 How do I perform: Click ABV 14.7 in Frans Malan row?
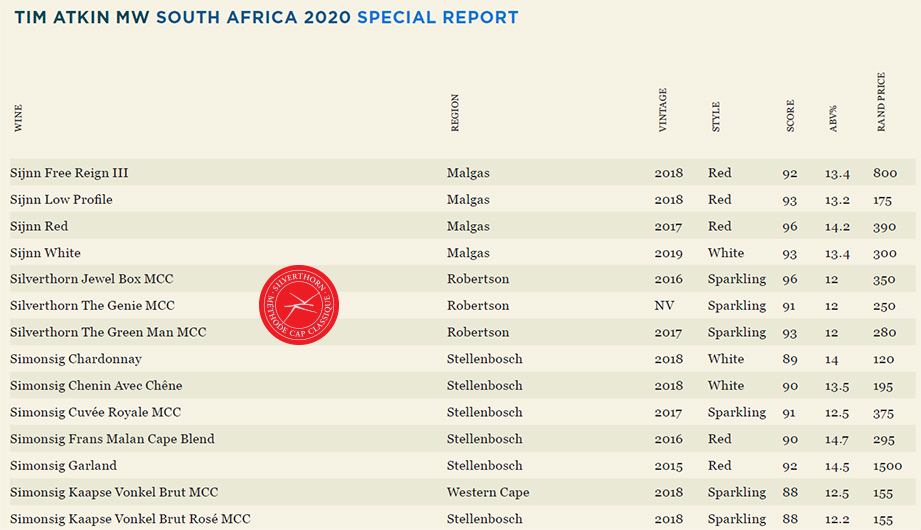[836, 440]
